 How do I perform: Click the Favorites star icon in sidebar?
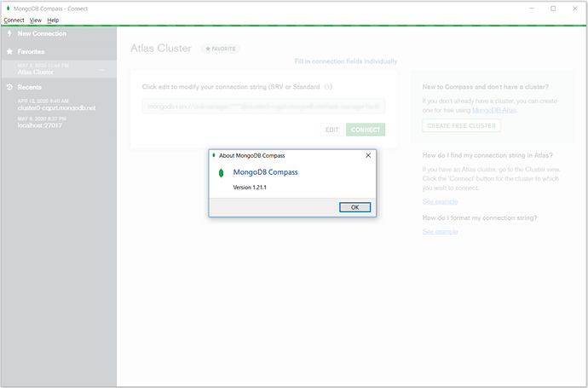click(9, 51)
